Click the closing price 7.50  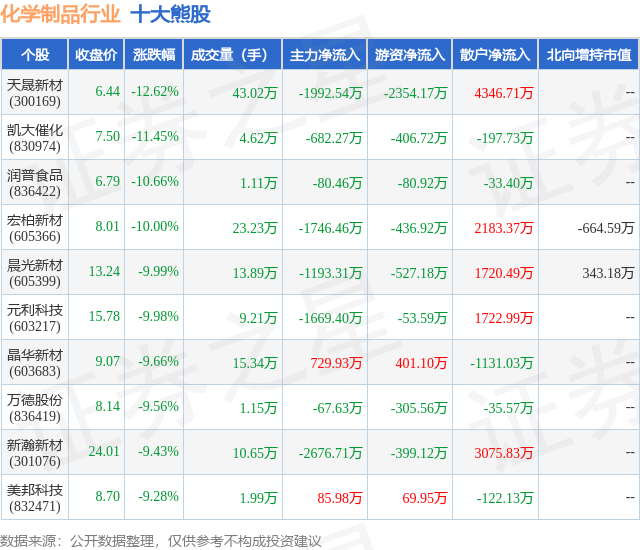107,136
